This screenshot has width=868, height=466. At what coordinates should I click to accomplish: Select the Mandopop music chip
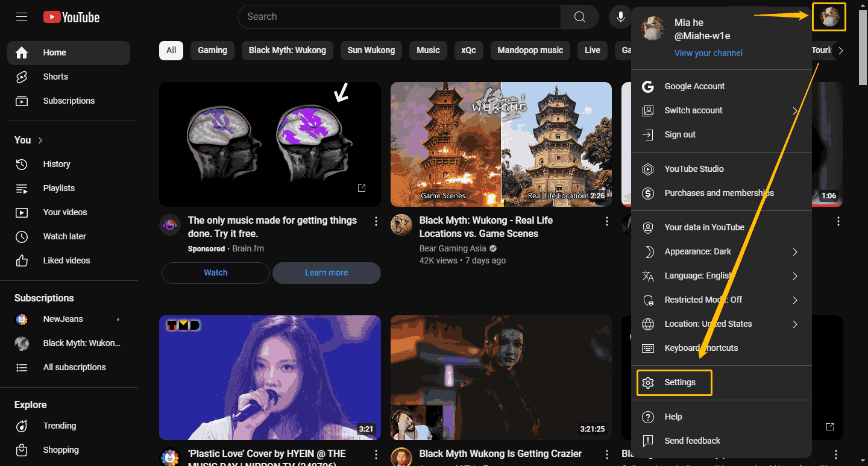530,51
